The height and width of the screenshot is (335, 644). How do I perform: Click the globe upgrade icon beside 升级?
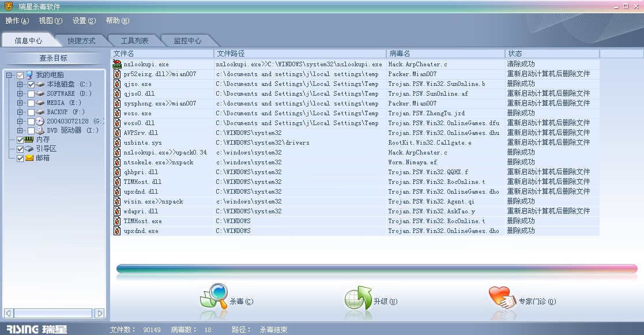click(x=358, y=298)
